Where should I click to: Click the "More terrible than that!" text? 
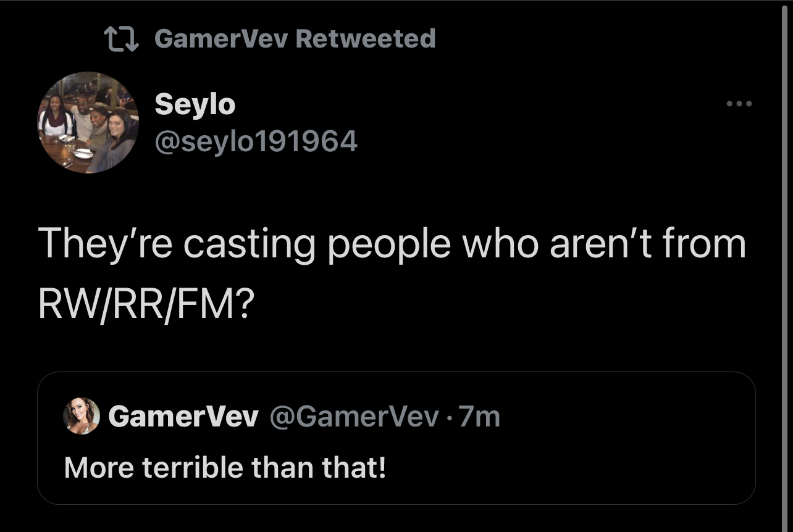point(225,467)
